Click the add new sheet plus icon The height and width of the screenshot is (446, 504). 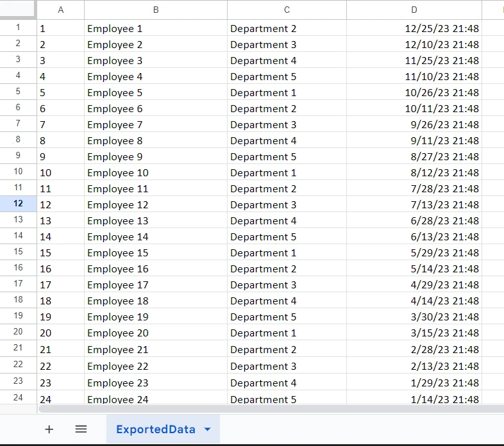tap(49, 429)
